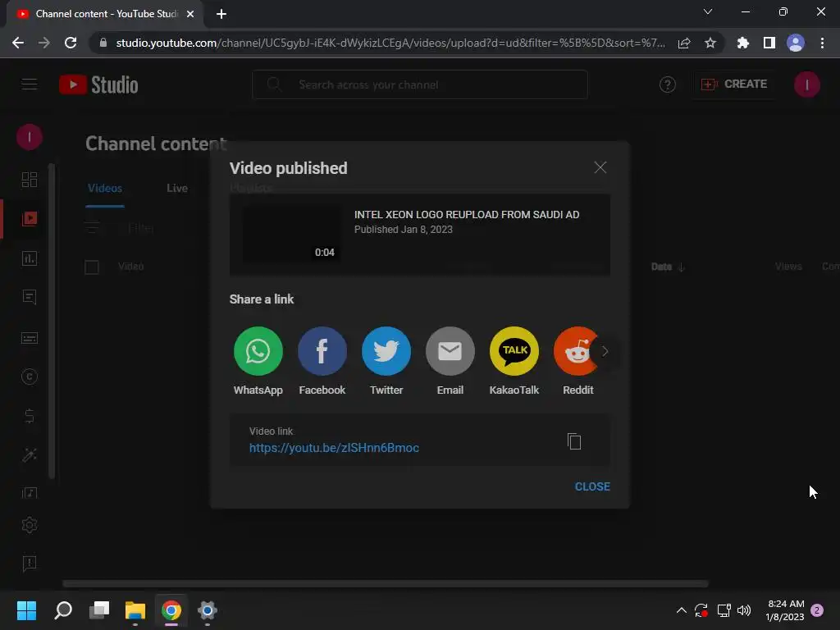This screenshot has height=630, width=840.
Task: Open Comments in the sidebar
Action: [x=30, y=297]
